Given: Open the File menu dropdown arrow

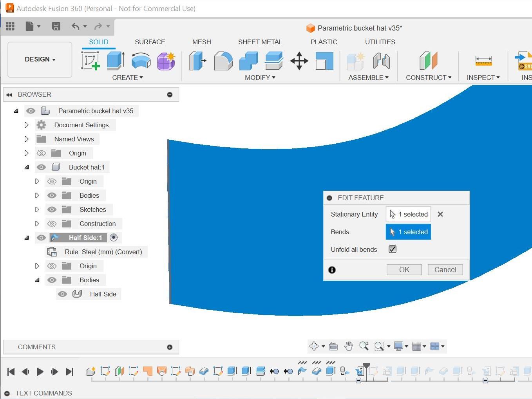Looking at the screenshot, I should [39, 26].
